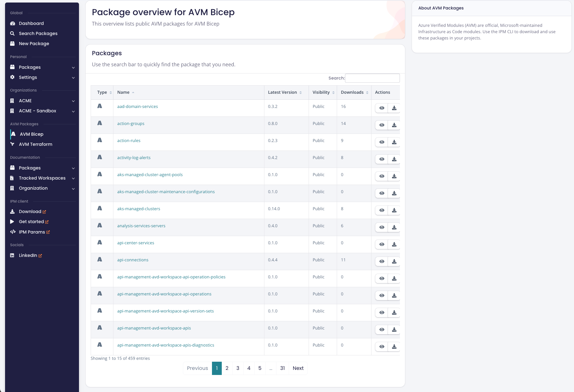Expand the Personal Packages menu chevron
The image size is (574, 392).
point(73,68)
